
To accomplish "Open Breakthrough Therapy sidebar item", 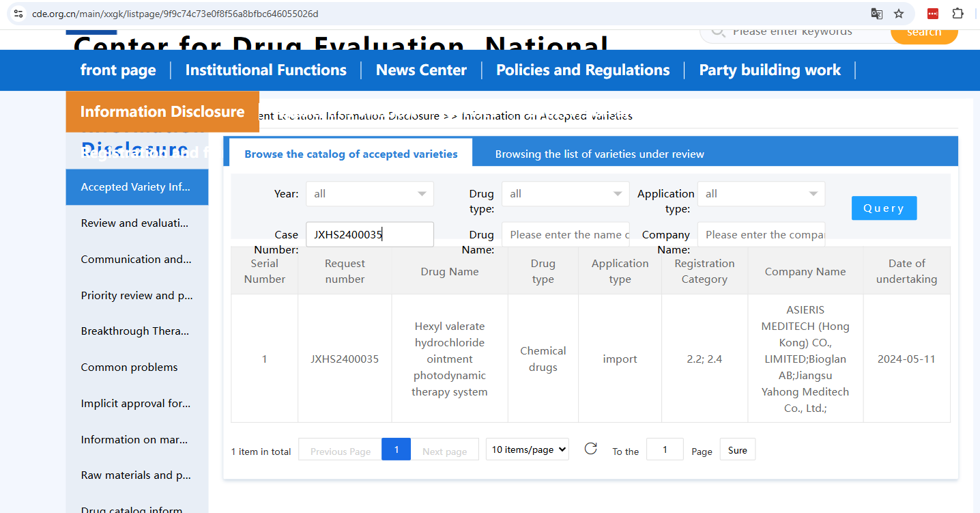I will [x=135, y=331].
